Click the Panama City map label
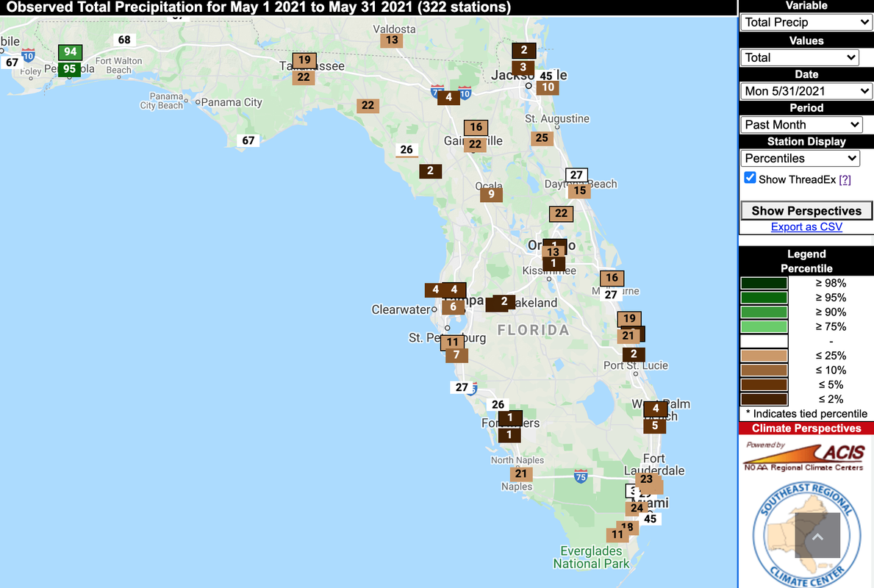 click(232, 103)
